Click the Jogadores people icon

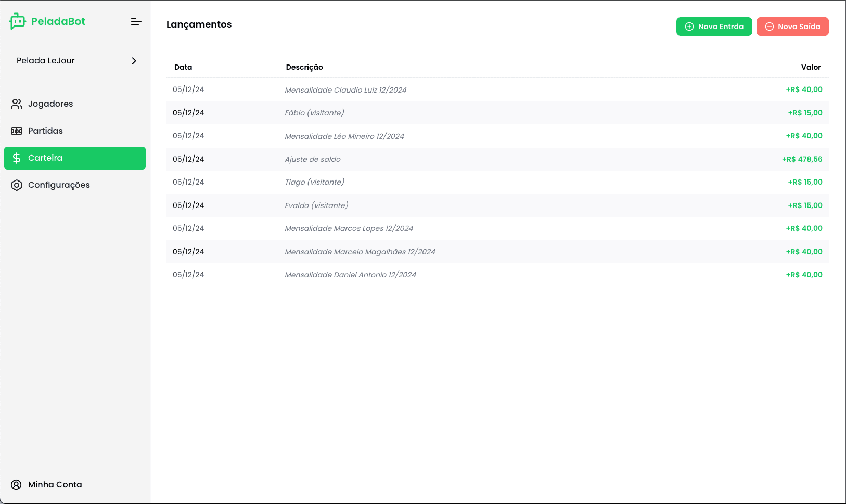pos(17,104)
